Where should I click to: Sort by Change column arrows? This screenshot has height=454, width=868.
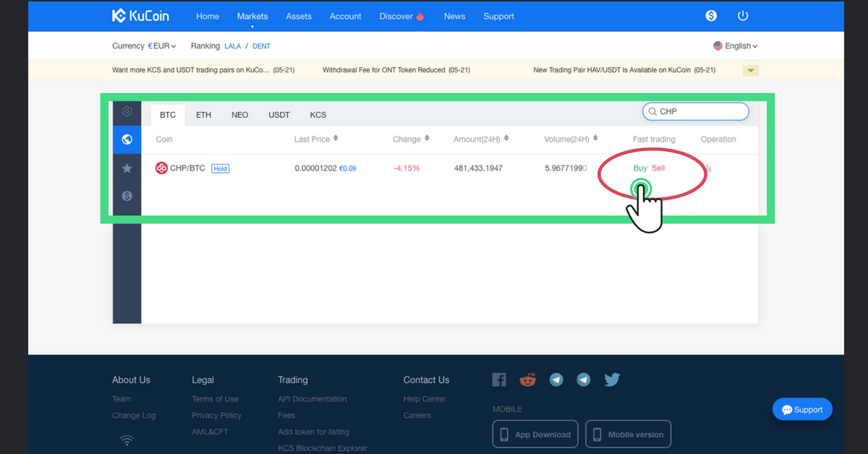pyautogui.click(x=427, y=139)
